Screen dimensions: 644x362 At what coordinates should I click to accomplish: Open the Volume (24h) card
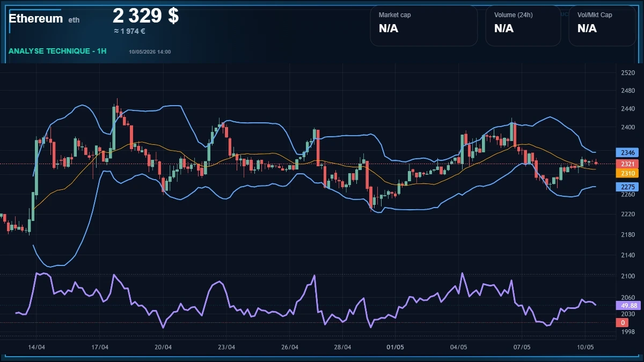523,26
